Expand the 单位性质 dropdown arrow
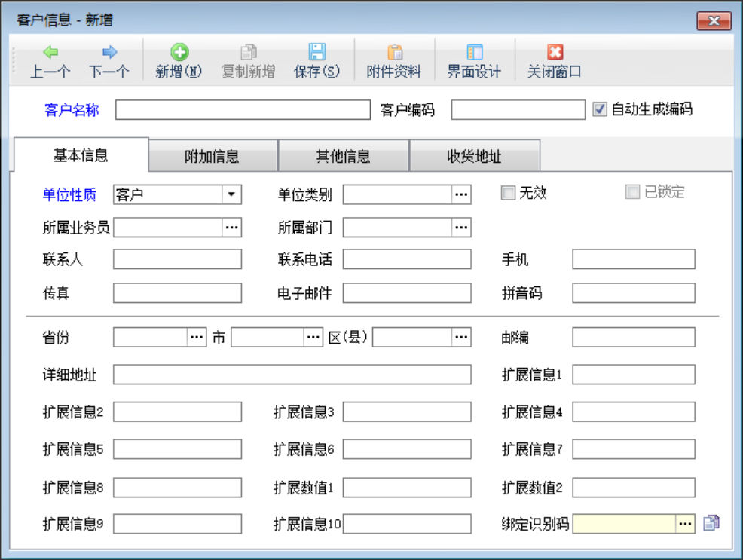The image size is (743, 560). [231, 195]
